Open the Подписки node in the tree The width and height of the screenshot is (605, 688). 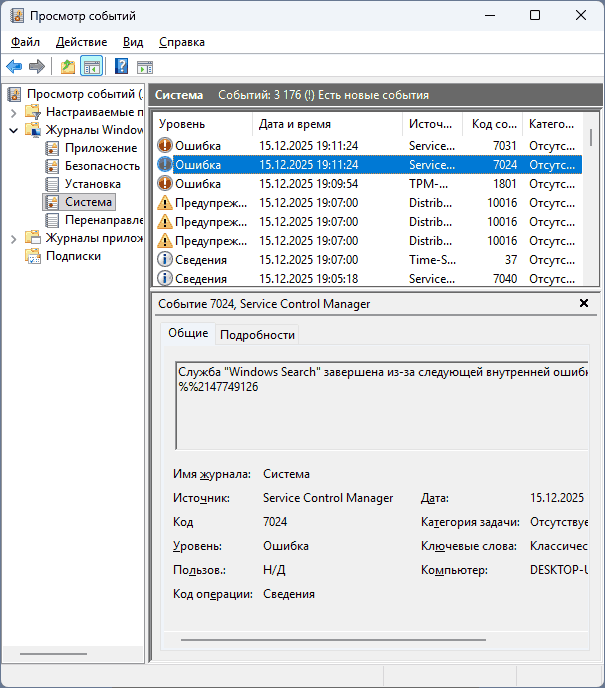[73, 256]
